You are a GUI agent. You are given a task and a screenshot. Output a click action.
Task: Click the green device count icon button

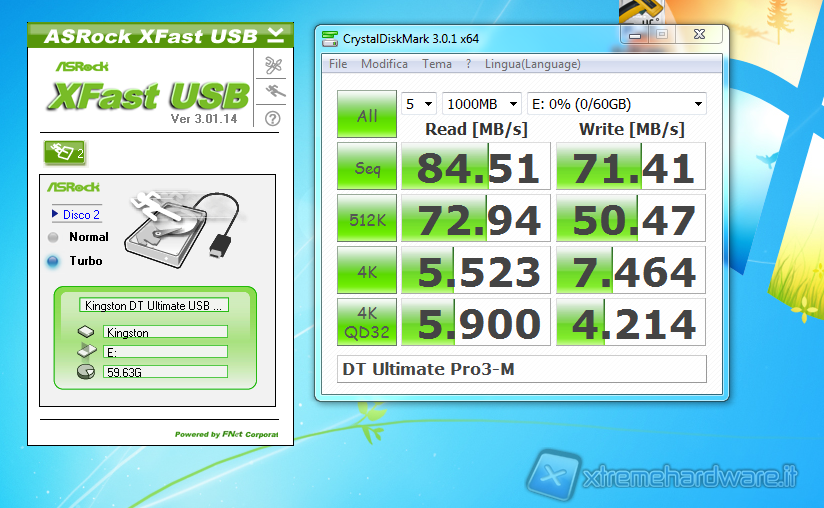click(64, 153)
